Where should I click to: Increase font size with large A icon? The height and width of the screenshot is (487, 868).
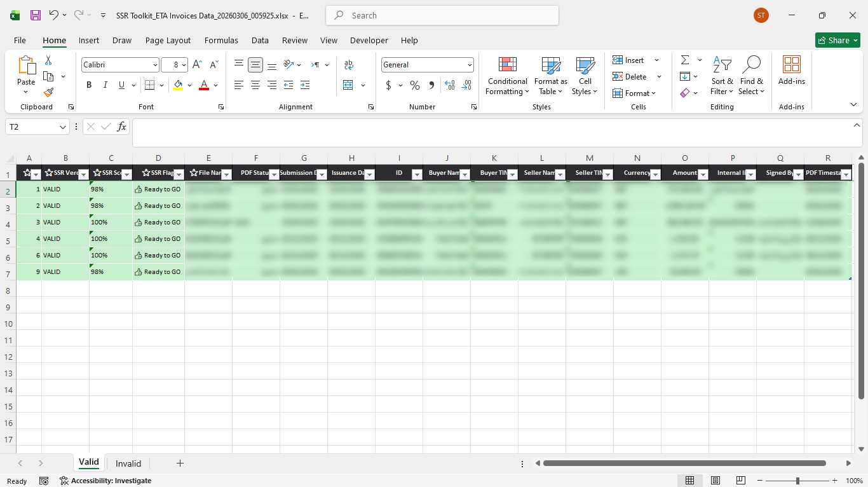click(x=197, y=65)
